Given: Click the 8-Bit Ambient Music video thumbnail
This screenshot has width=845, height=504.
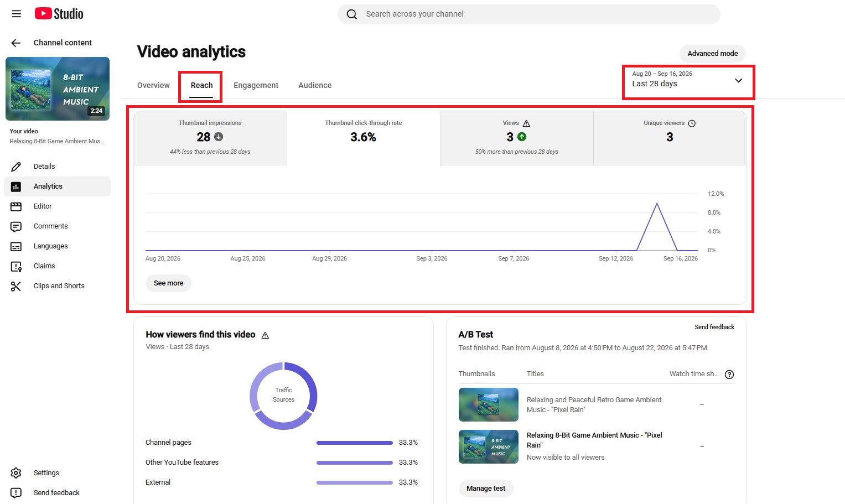Looking at the screenshot, I should 58,89.
